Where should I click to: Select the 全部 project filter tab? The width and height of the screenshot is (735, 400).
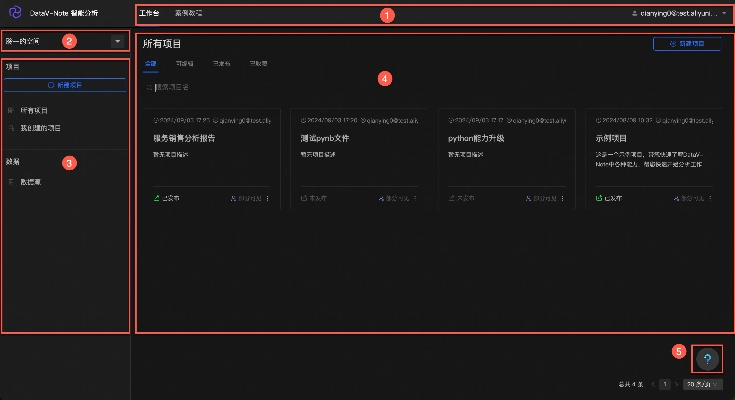pyautogui.click(x=150, y=64)
